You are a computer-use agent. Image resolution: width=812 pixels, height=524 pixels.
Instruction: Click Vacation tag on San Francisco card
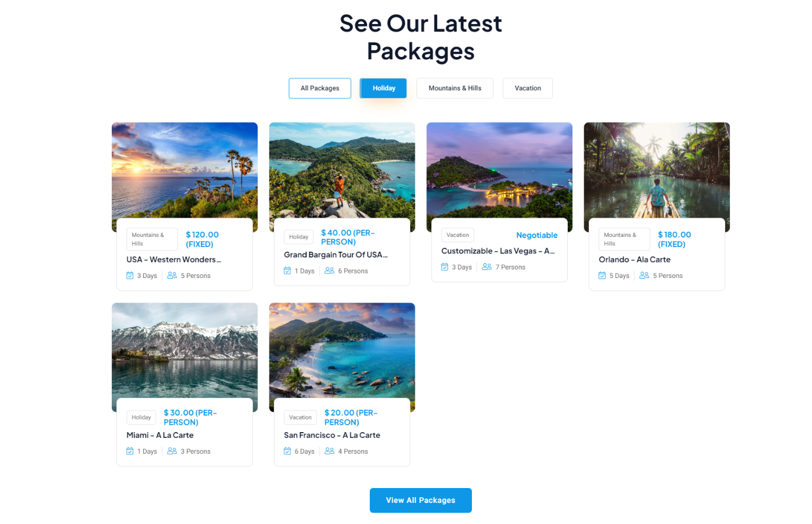300,417
